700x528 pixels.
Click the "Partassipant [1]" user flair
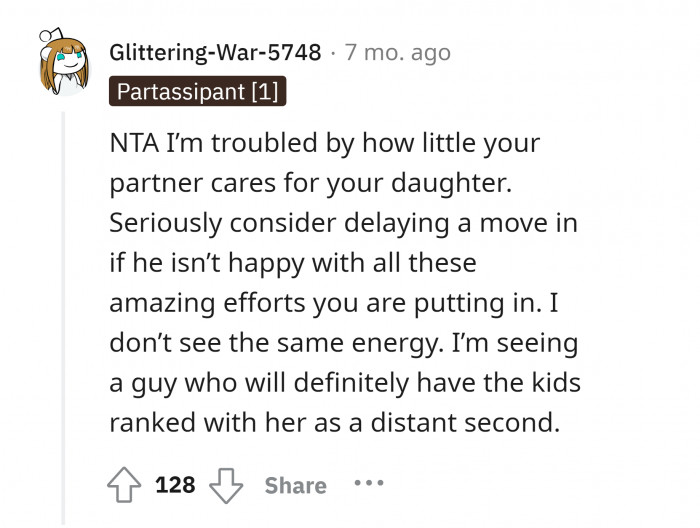(x=198, y=92)
